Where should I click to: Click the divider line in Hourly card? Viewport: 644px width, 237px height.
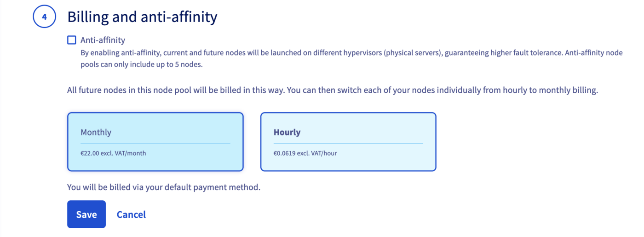pyautogui.click(x=348, y=143)
